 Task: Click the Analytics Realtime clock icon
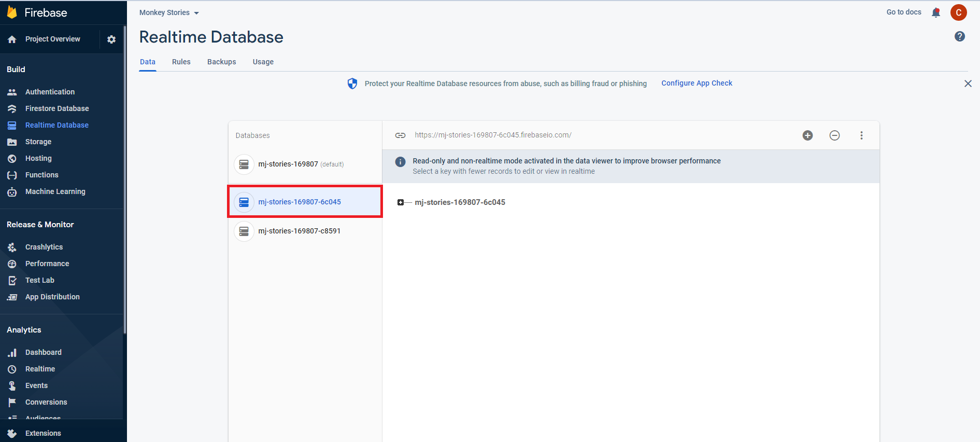(x=12, y=369)
